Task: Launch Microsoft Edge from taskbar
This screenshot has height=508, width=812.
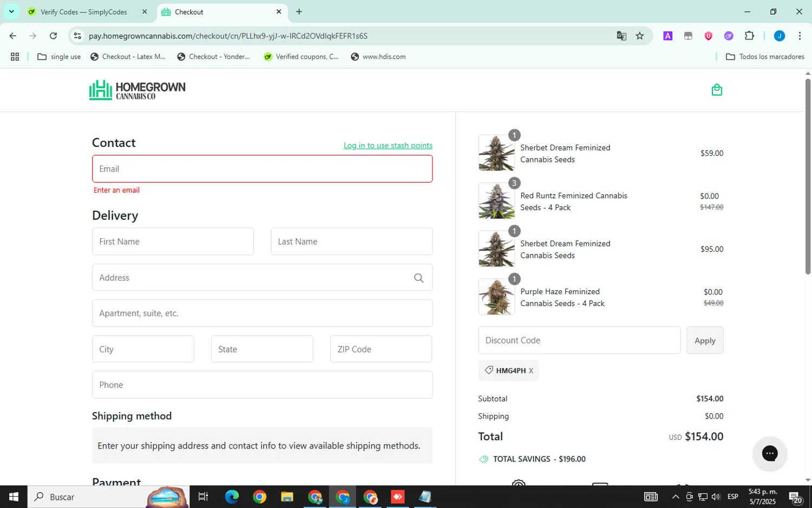Action: pos(232,497)
